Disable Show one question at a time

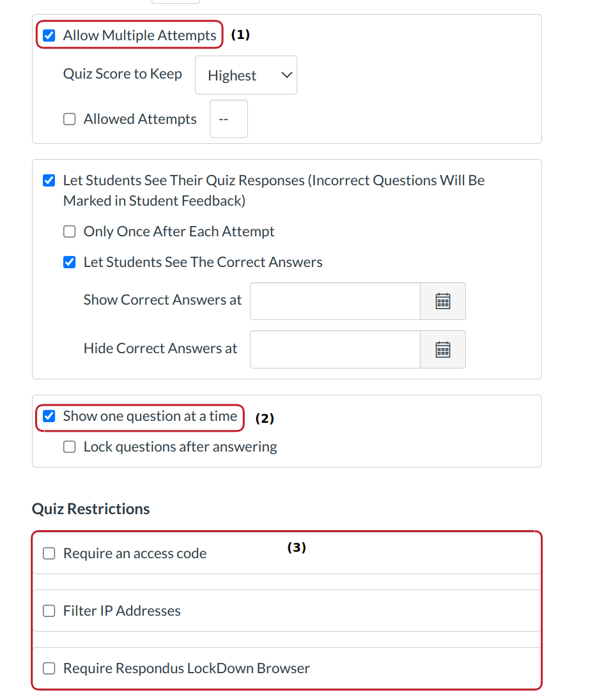tap(49, 417)
